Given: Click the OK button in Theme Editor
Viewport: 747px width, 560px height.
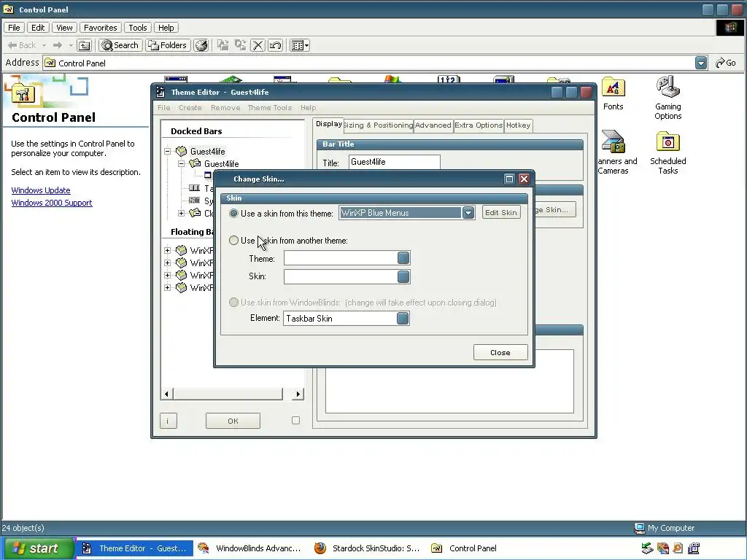Looking at the screenshot, I should point(233,421).
